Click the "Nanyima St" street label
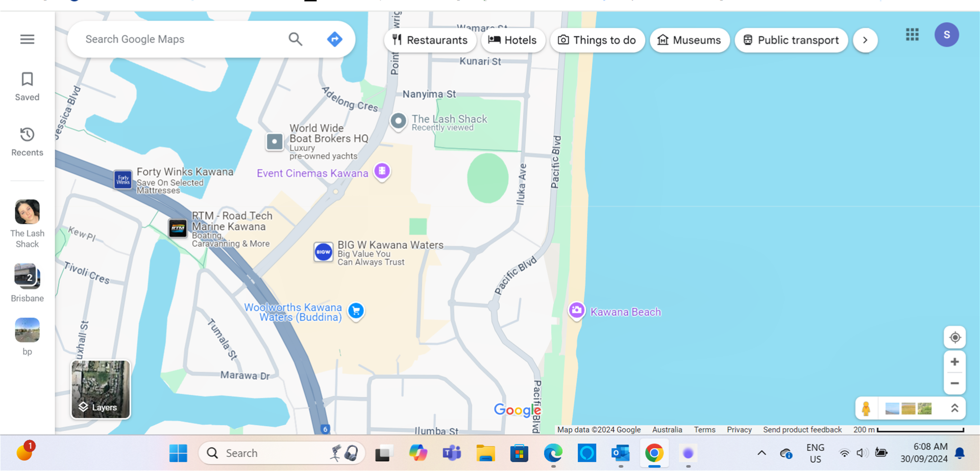The width and height of the screenshot is (980, 471). point(429,94)
